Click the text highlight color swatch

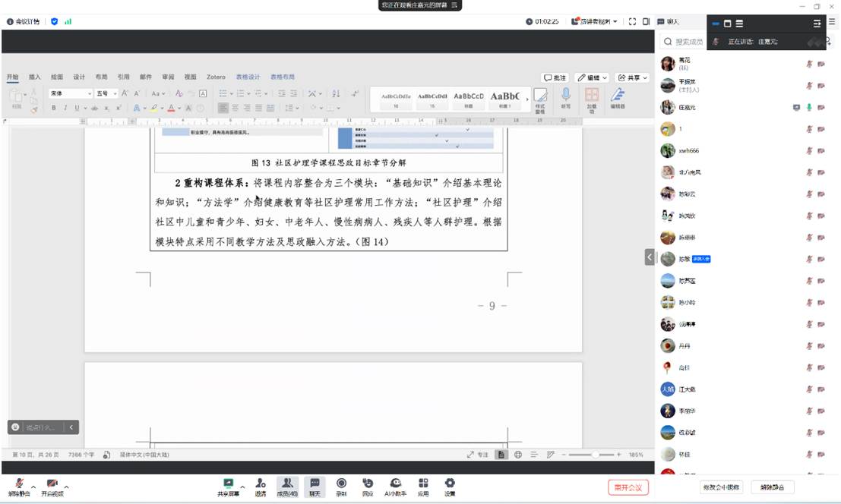(x=154, y=109)
